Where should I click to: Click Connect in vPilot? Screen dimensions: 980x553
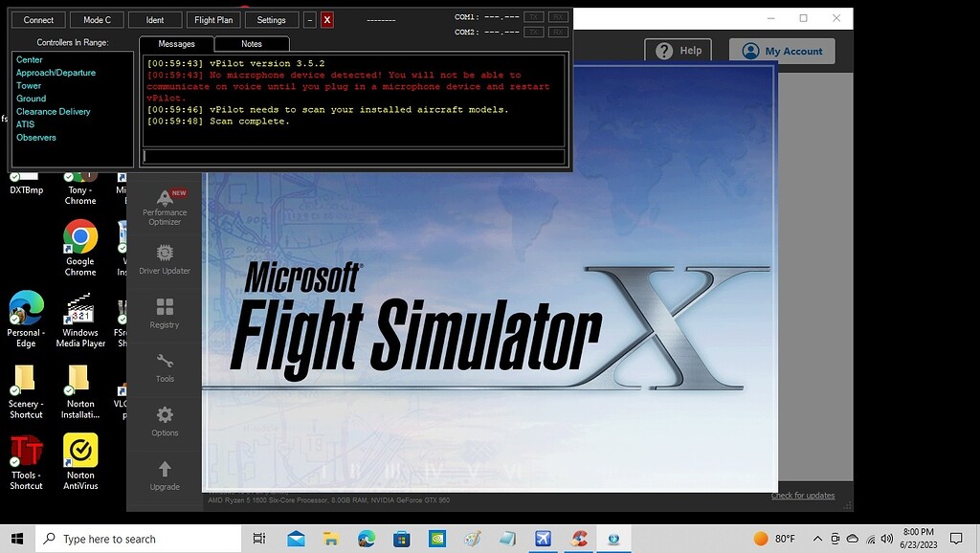38,19
